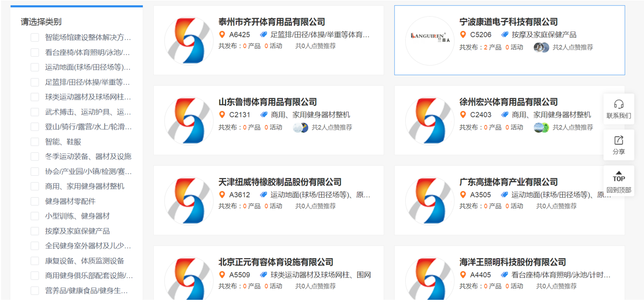Click the tag icon in 北京正元有容 card
Viewport: 644px width, 303px height.
[263, 275]
